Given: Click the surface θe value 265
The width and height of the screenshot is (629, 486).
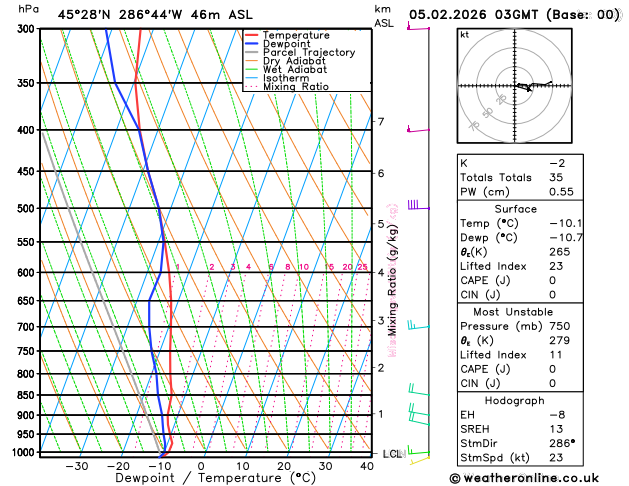Looking at the screenshot, I should [x=560, y=252].
